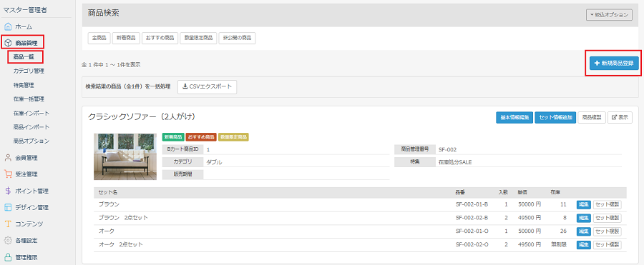Click the person icon beside 会員管理

[8, 158]
